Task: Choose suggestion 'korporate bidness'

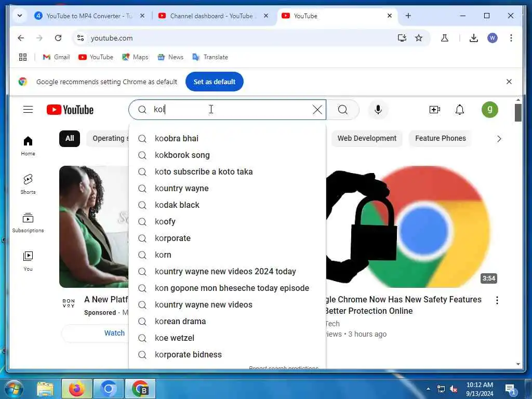Action: click(228, 354)
